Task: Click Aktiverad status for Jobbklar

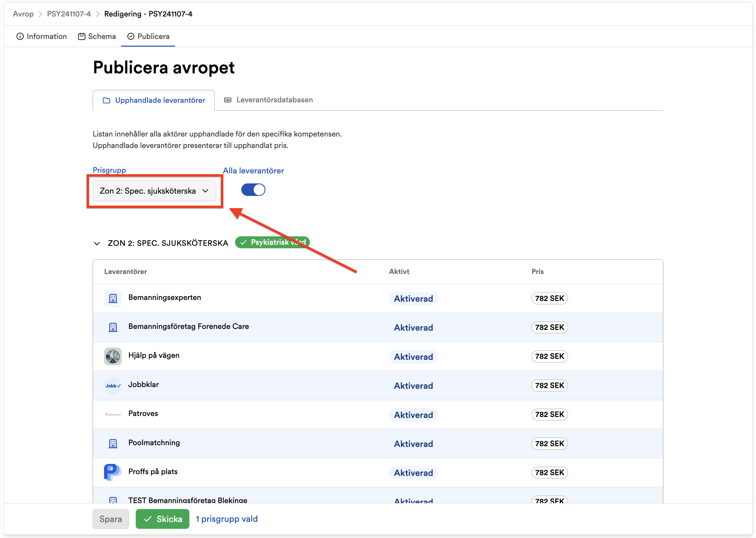Action: click(x=413, y=386)
